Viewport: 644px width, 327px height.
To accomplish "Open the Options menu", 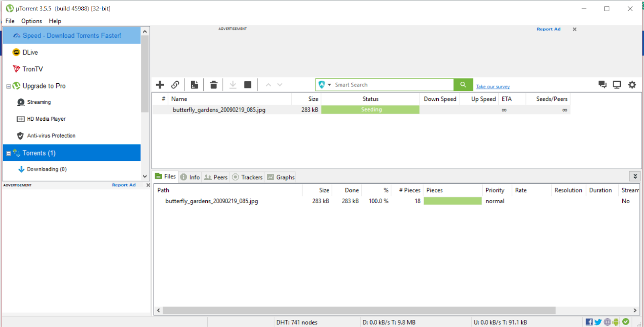I will pos(31,21).
